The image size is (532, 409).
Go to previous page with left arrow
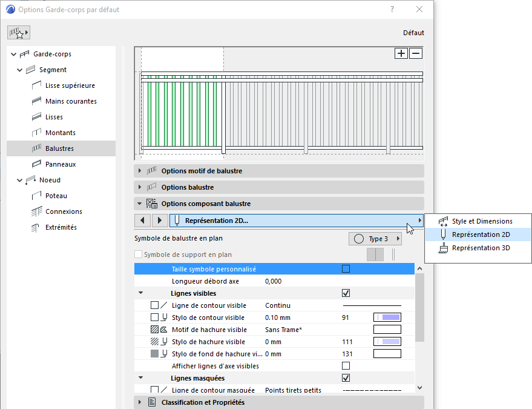[142, 221]
